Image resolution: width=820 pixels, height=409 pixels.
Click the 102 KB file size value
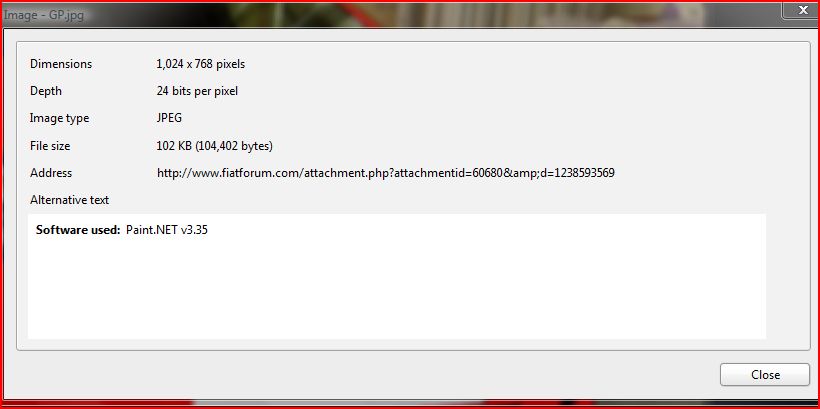coord(174,146)
